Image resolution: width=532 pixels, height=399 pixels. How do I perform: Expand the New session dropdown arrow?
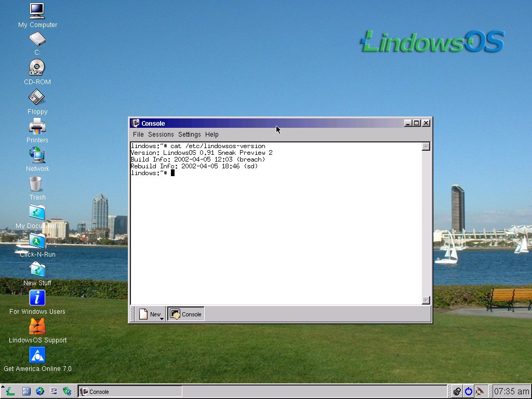pyautogui.click(x=162, y=318)
